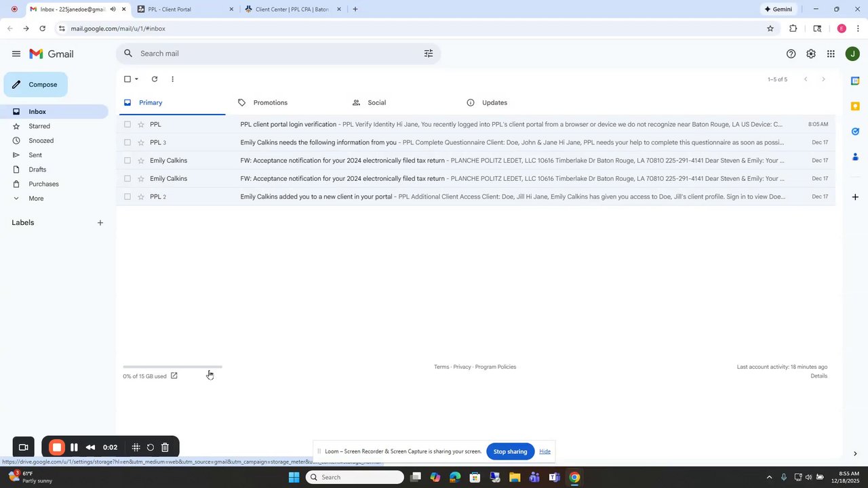Toggle Loom camera icon
Viewport: 868px width, 488px height.
pyautogui.click(x=23, y=447)
